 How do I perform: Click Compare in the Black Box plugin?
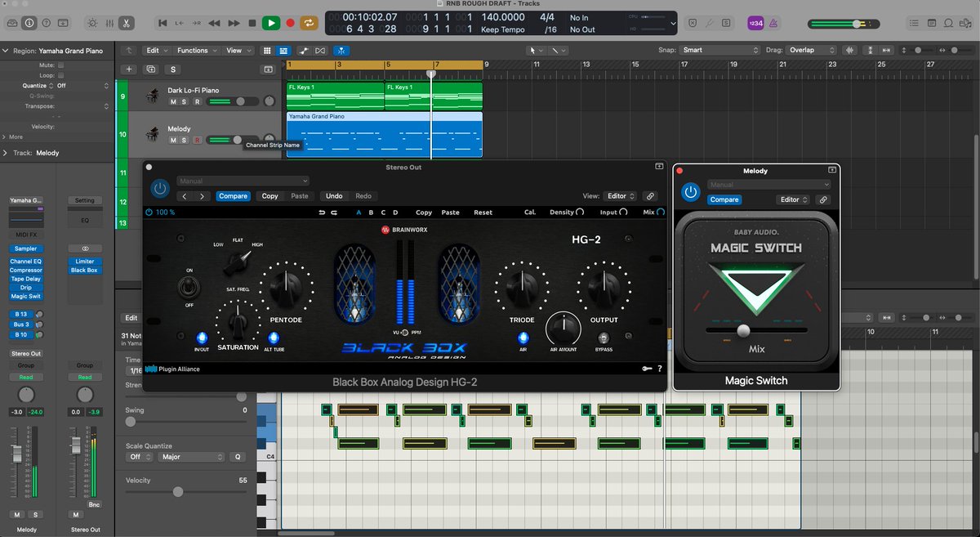click(x=234, y=196)
